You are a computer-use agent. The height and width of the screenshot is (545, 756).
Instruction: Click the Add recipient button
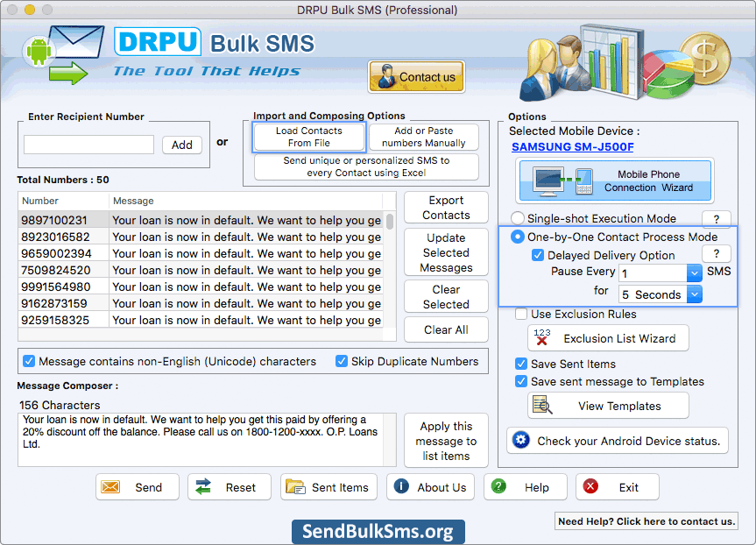(x=181, y=145)
